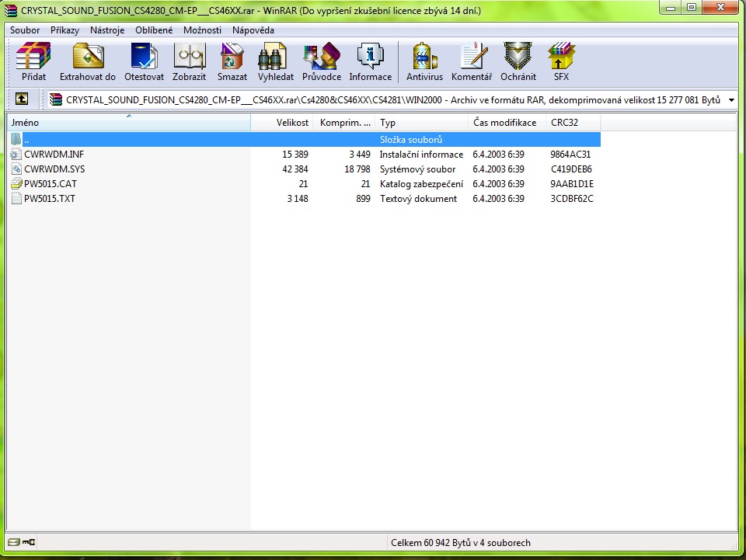Sort by Komprim. column header

click(344, 123)
